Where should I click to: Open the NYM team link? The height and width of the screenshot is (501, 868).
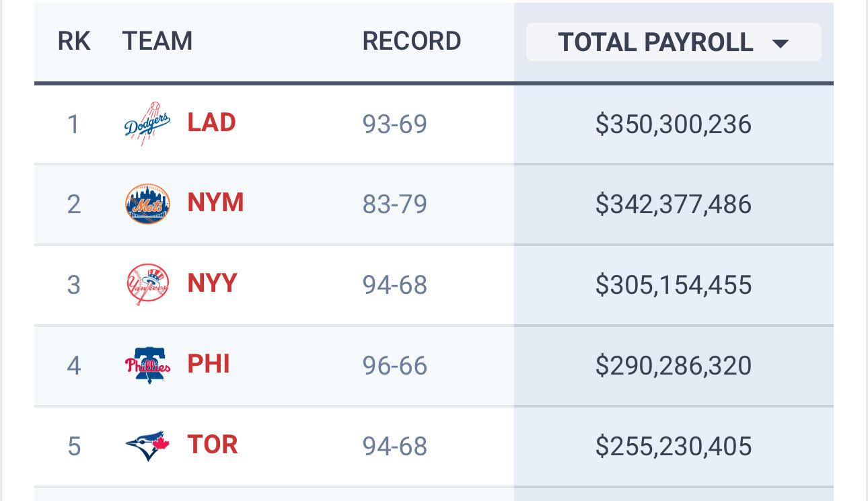click(215, 203)
